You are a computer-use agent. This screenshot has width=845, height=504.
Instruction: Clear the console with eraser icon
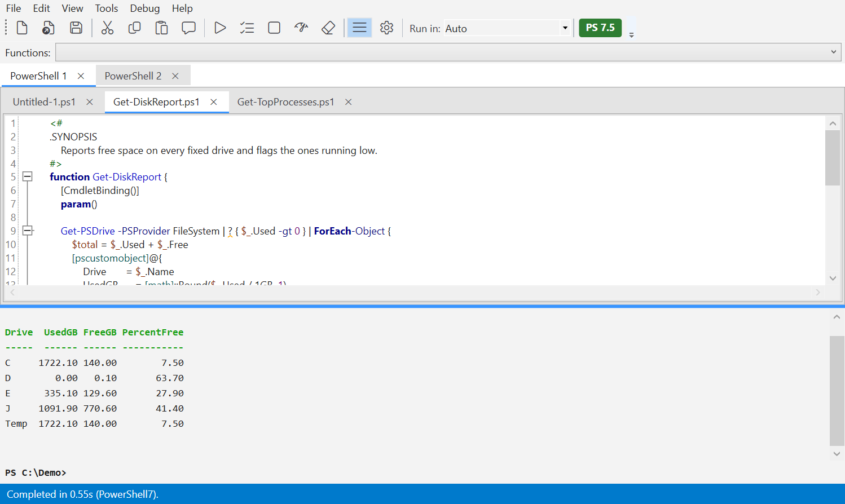(328, 28)
